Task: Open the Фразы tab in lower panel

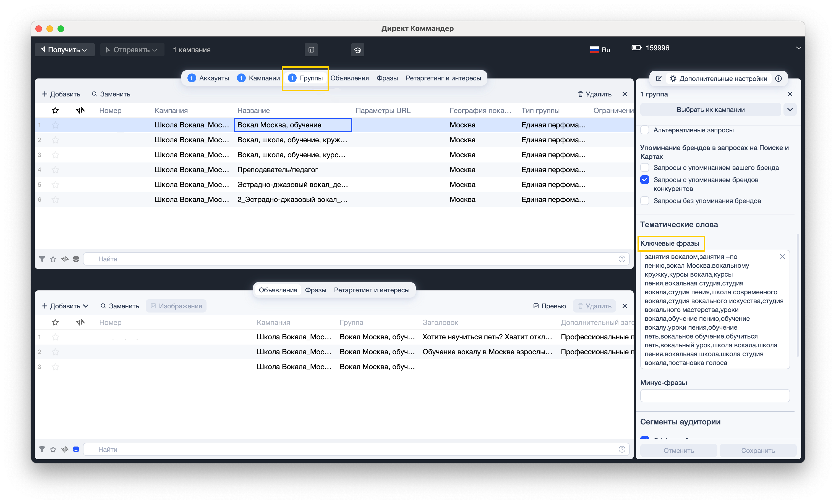Action: 315,290
